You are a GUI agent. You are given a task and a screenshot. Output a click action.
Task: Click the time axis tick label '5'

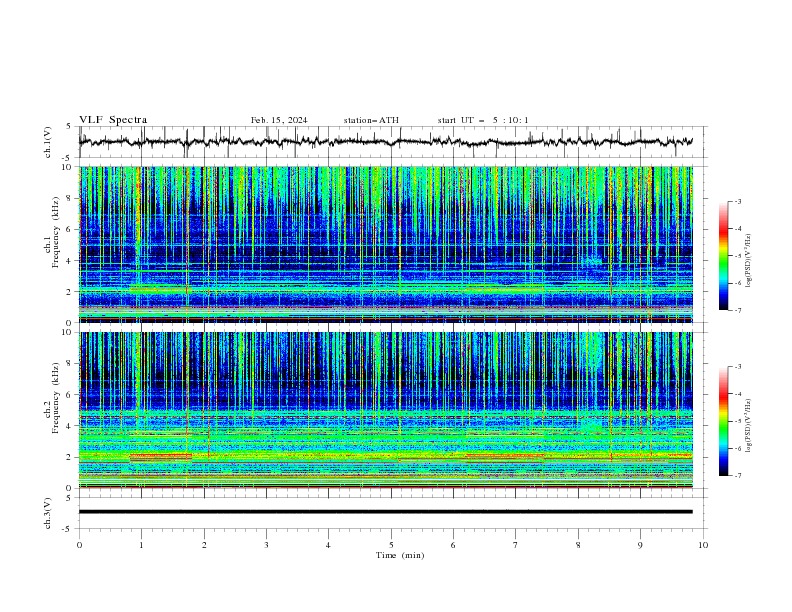pos(391,545)
